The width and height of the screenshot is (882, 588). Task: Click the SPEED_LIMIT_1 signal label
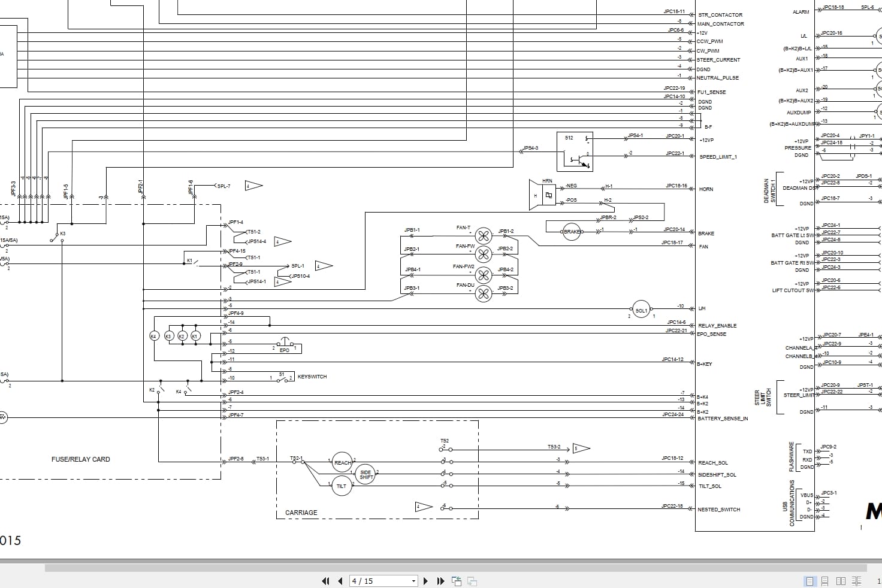718,157
